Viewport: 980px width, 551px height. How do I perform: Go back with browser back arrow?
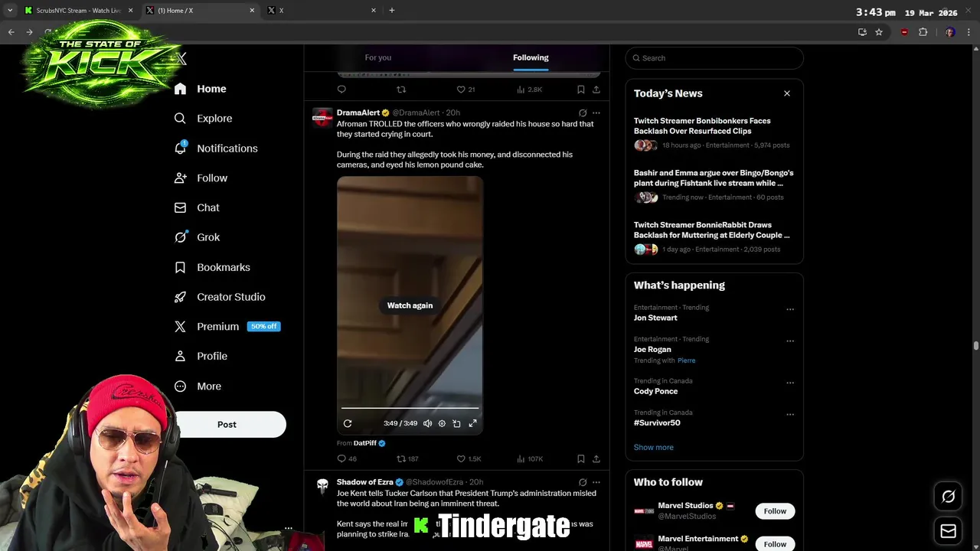tap(11, 32)
